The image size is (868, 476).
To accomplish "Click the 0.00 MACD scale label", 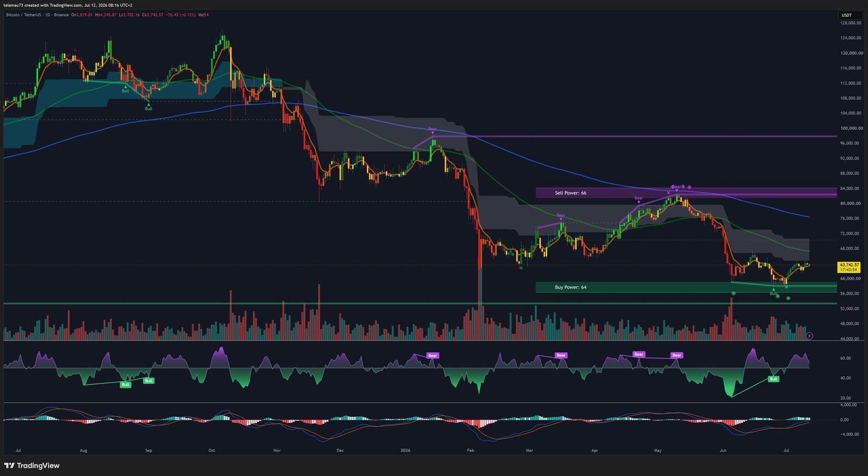I will tap(845, 420).
